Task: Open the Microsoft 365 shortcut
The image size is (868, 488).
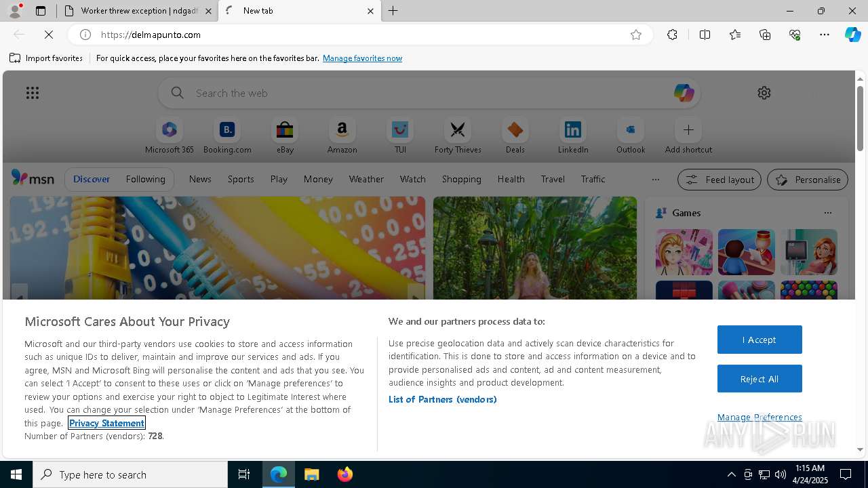Action: tap(170, 136)
